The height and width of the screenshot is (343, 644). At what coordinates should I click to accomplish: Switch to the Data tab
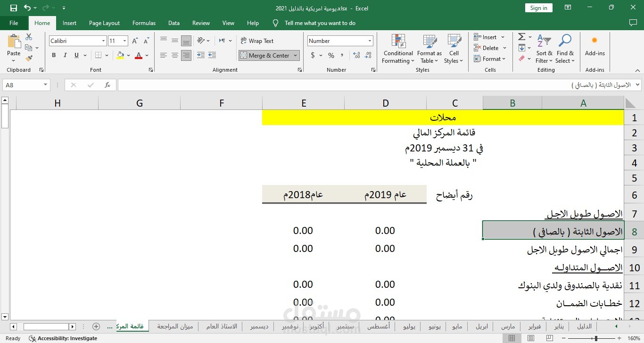(174, 23)
